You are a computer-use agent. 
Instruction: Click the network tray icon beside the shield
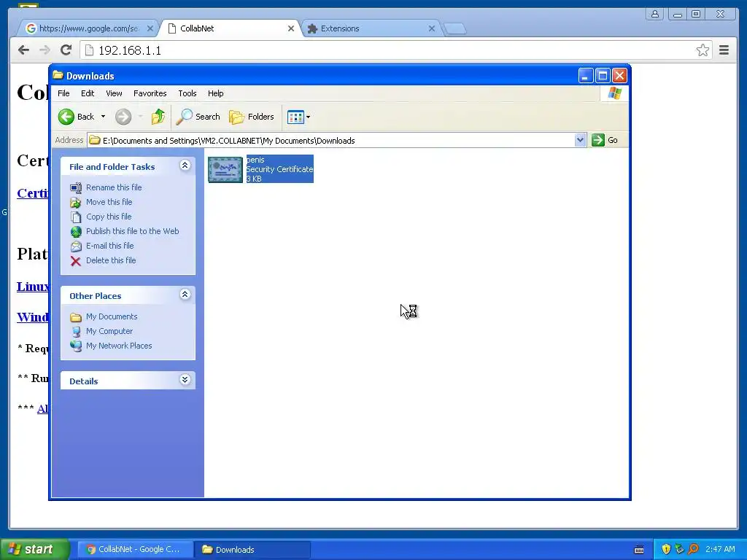click(x=679, y=550)
